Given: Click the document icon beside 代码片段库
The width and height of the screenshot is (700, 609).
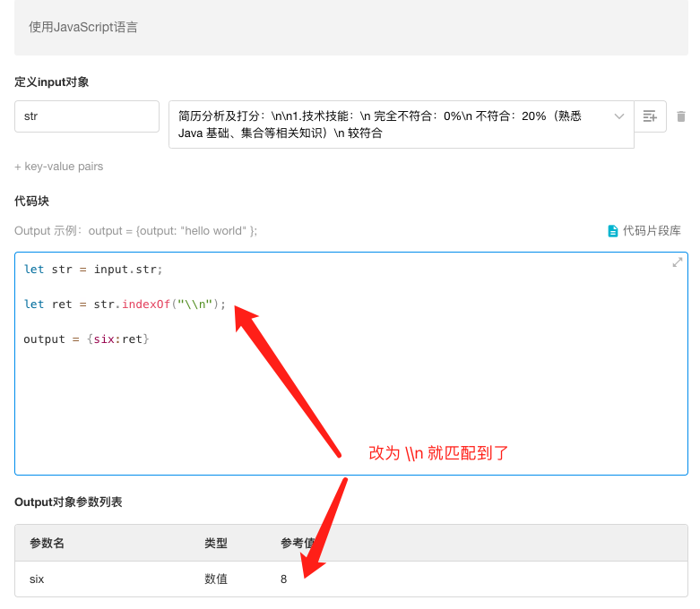Looking at the screenshot, I should (x=613, y=231).
